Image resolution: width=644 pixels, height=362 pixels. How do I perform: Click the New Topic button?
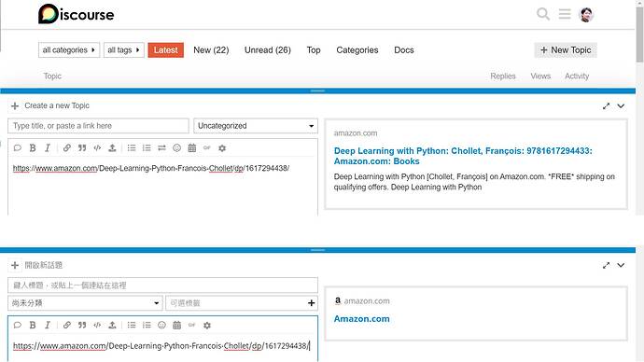pos(566,50)
